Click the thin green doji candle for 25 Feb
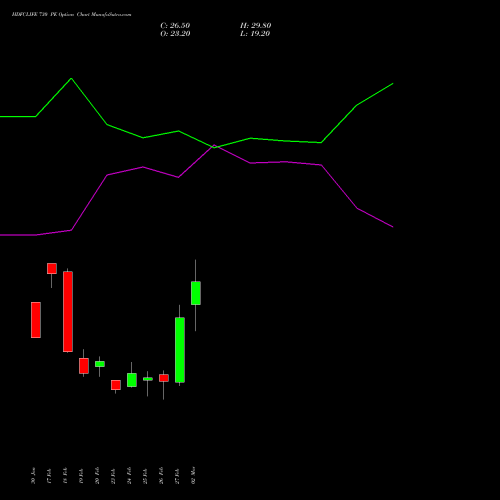500x500 pixels. 148,379
